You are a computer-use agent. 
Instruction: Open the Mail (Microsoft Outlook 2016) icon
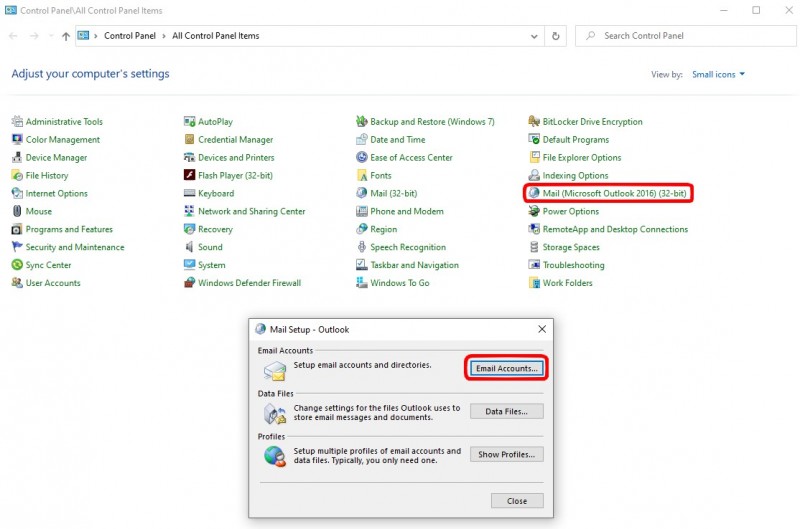pos(534,193)
